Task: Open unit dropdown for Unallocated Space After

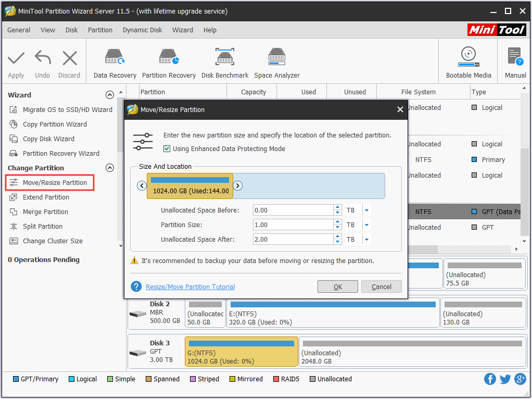Action: tap(367, 240)
